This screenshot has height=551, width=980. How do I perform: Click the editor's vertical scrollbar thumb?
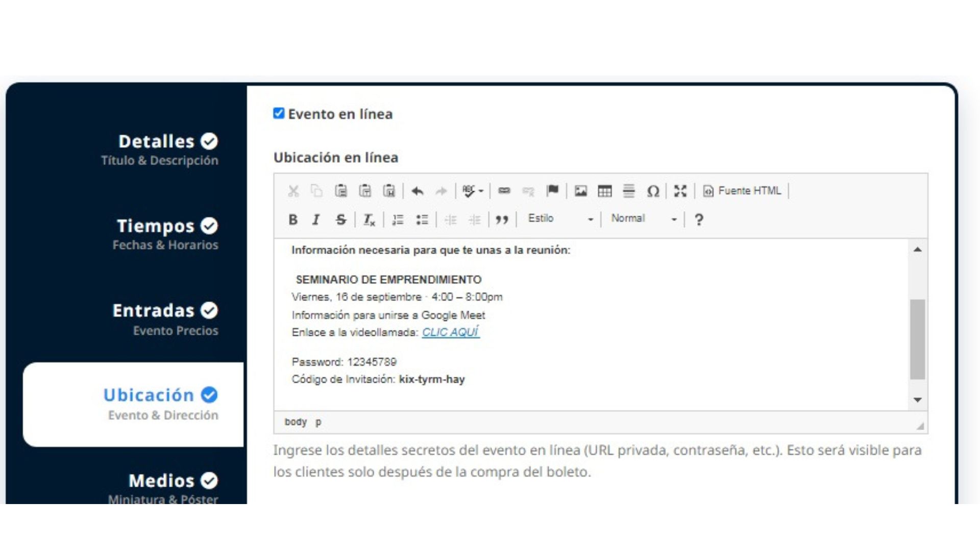point(917,339)
